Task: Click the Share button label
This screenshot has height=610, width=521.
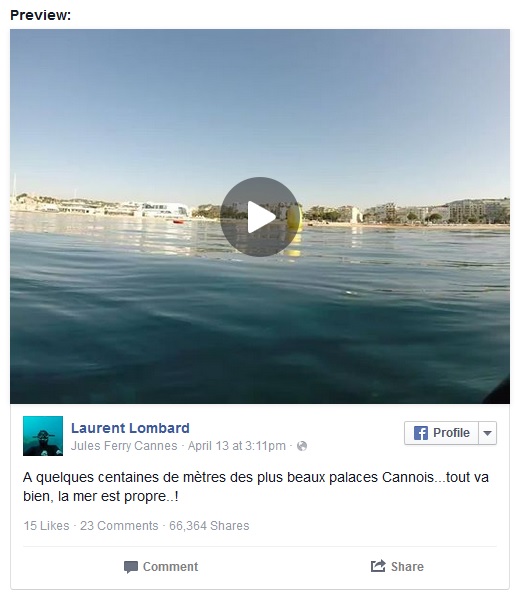Action: (407, 567)
